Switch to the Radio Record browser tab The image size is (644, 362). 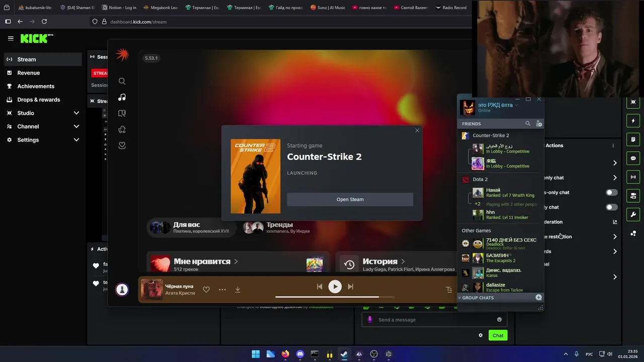tap(451, 8)
